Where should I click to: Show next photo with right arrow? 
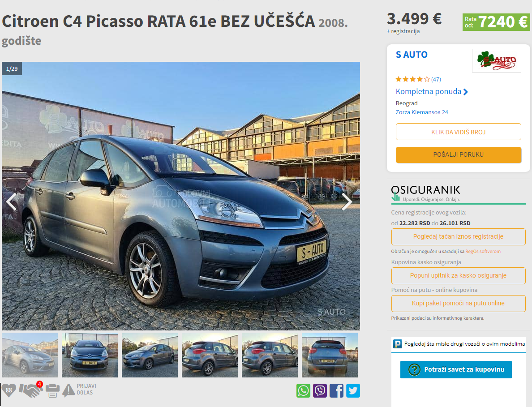(x=347, y=202)
